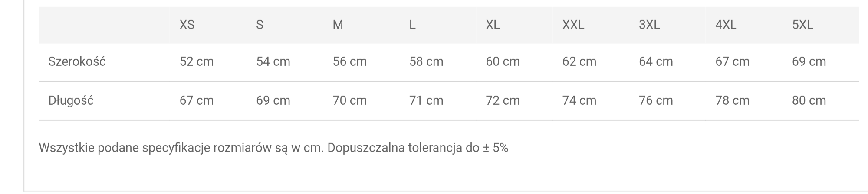Click the XS size column header
Screen dimensions: 868x194
click(187, 25)
